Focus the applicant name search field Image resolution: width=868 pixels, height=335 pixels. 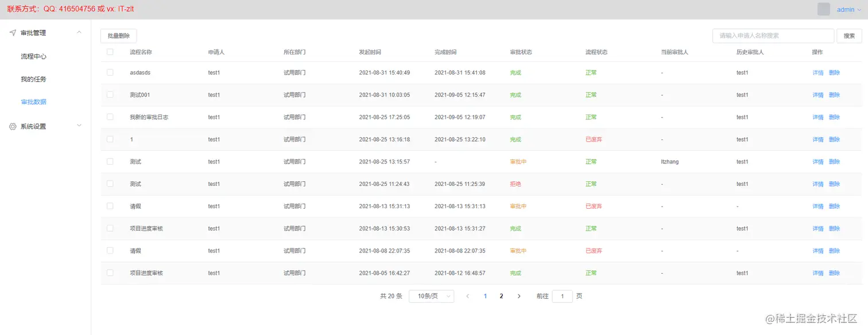(x=773, y=36)
